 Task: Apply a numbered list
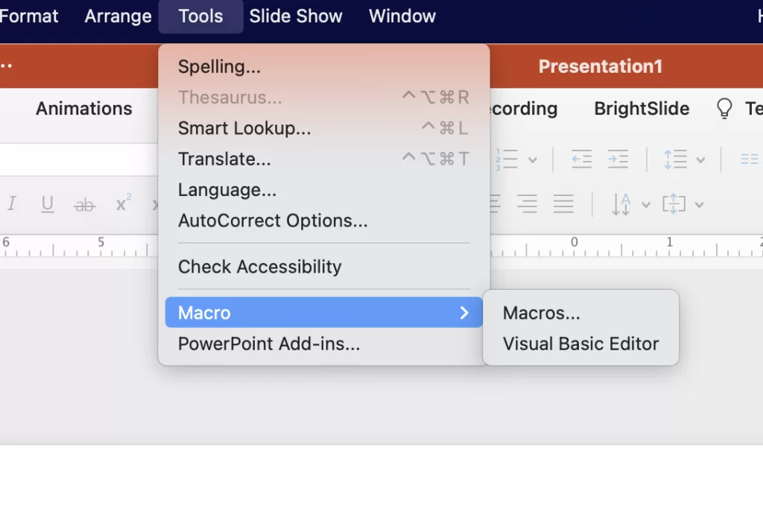[x=508, y=159]
